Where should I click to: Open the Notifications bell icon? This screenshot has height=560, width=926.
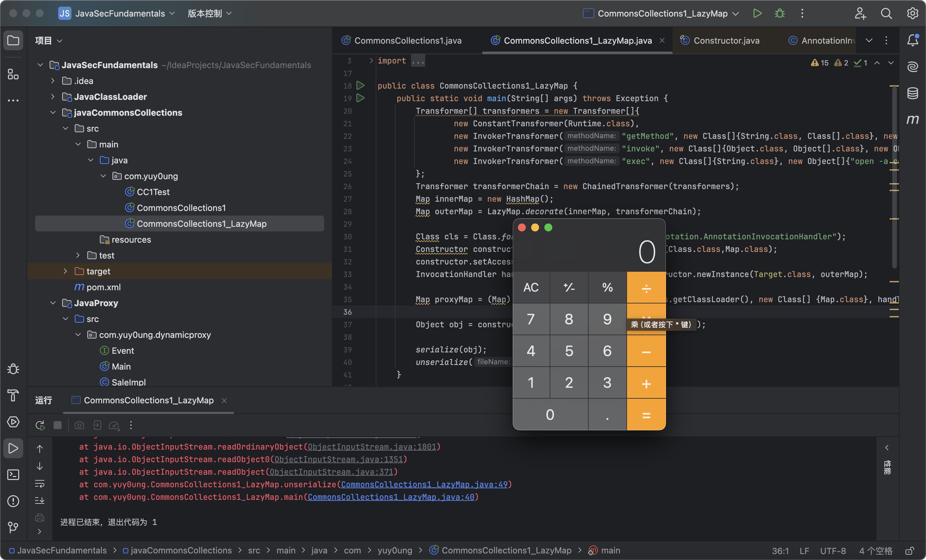[x=912, y=40]
